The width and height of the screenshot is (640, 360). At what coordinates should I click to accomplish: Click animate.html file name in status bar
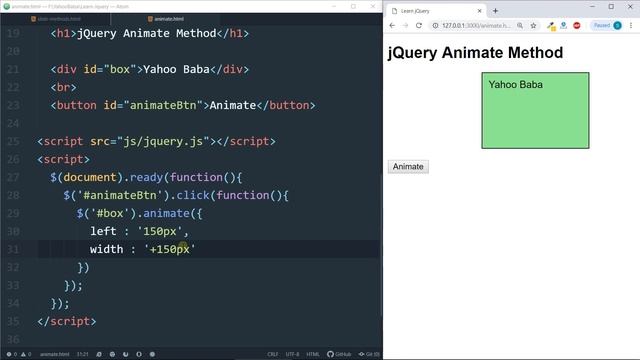coord(55,354)
